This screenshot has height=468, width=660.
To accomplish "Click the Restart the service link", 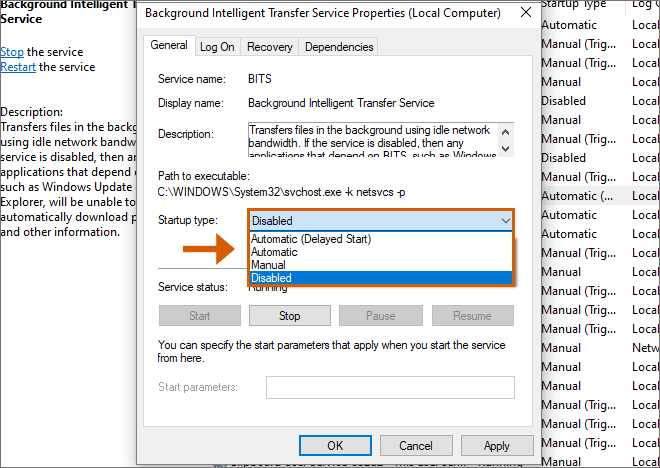I will pyautogui.click(x=18, y=67).
